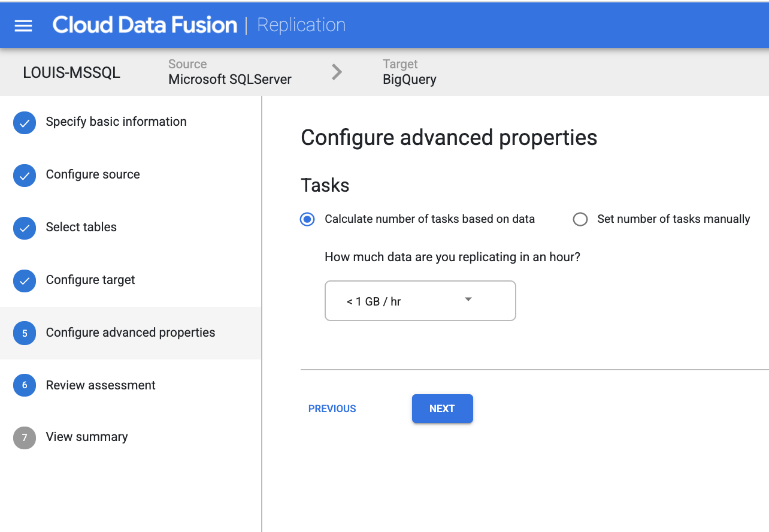
Task: Click the arrow chevron between Source and Target
Action: 337,72
